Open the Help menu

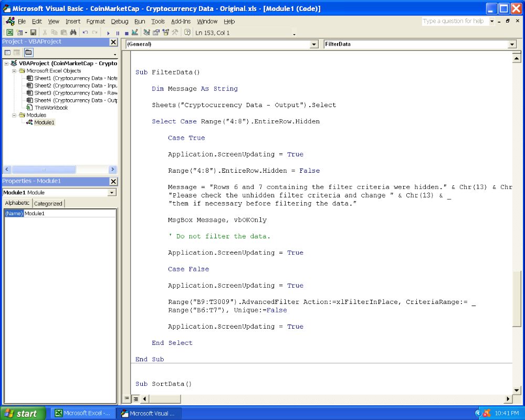229,22
